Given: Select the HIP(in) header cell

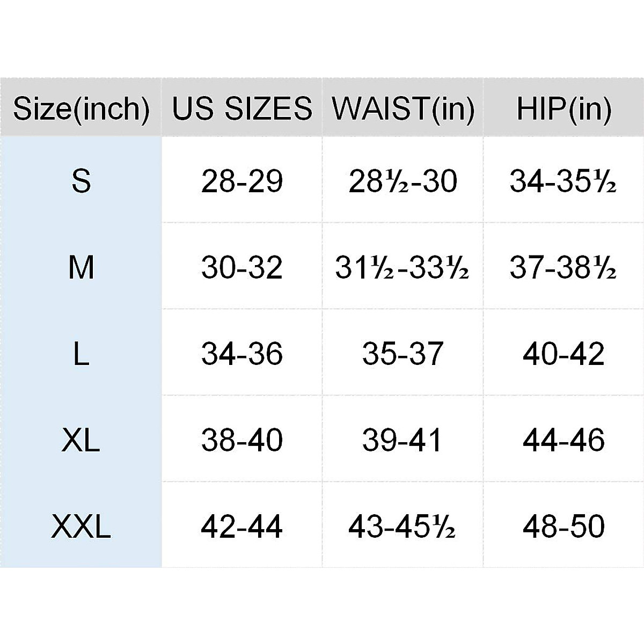Looking at the screenshot, I should click(563, 108).
